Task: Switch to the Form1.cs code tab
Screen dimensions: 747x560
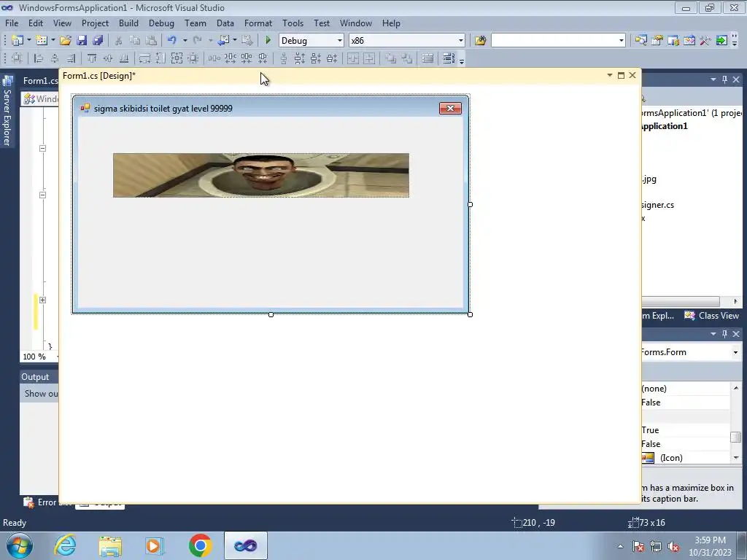Action: (x=40, y=80)
